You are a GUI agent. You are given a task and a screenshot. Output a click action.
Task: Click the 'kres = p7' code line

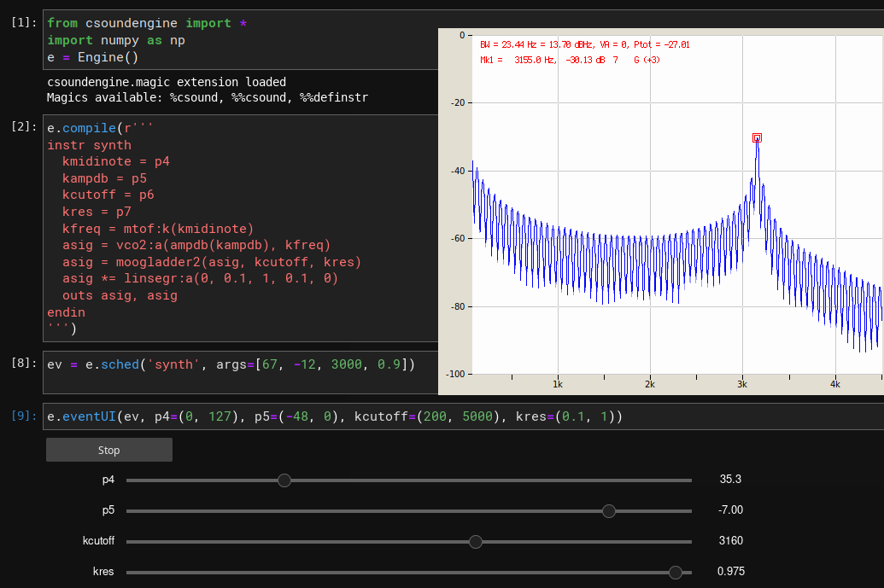pyautogui.click(x=97, y=212)
